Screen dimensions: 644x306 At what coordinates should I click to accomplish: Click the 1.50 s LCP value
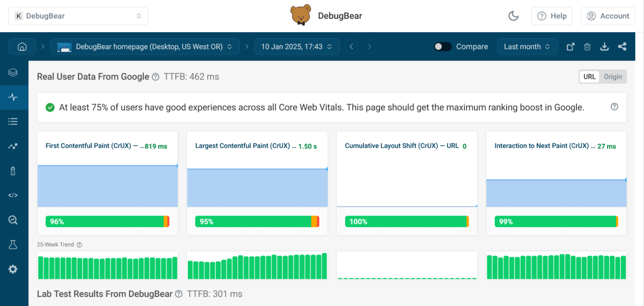308,146
